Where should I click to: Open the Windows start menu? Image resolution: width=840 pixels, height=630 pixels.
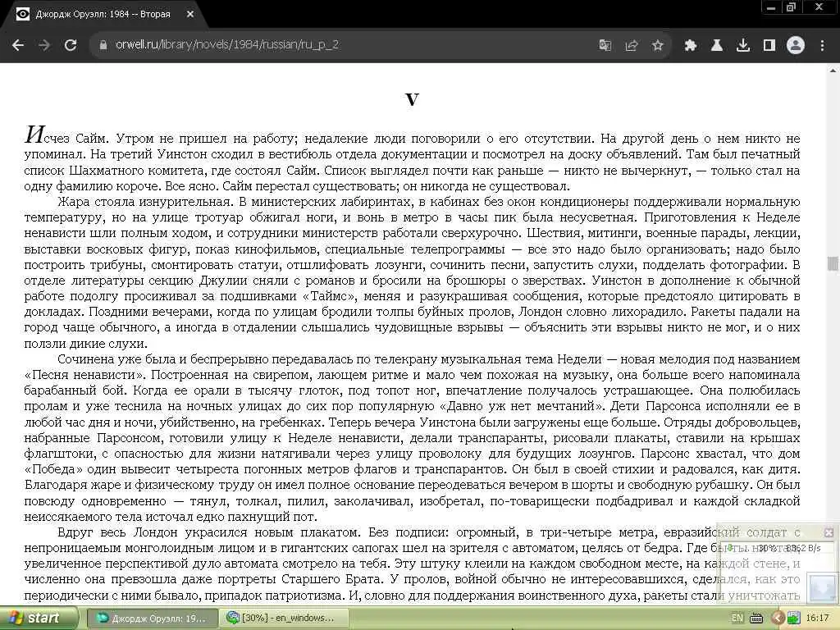click(38, 618)
